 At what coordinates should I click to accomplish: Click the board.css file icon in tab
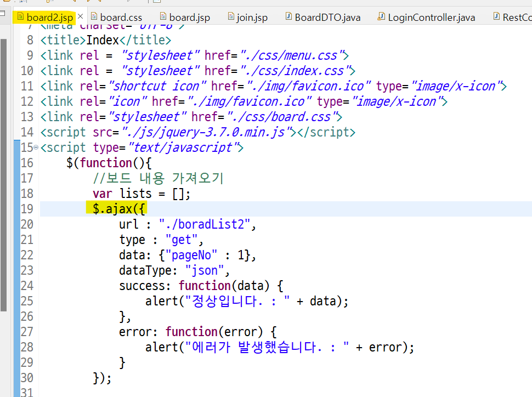coord(94,16)
